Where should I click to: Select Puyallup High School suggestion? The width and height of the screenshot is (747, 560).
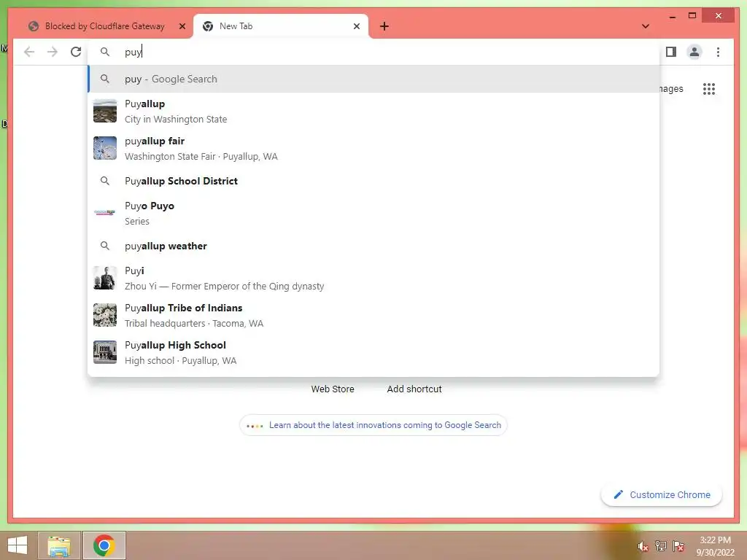[x=373, y=352]
